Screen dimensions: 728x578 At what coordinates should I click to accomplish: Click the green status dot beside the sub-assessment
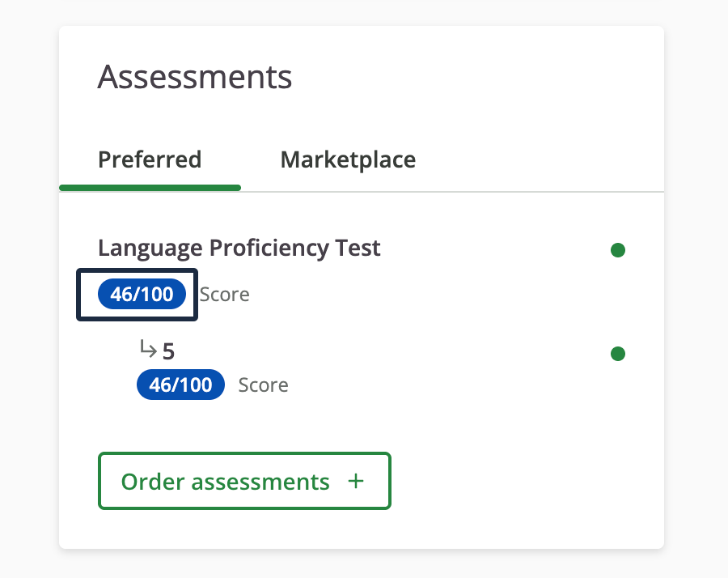[618, 354]
